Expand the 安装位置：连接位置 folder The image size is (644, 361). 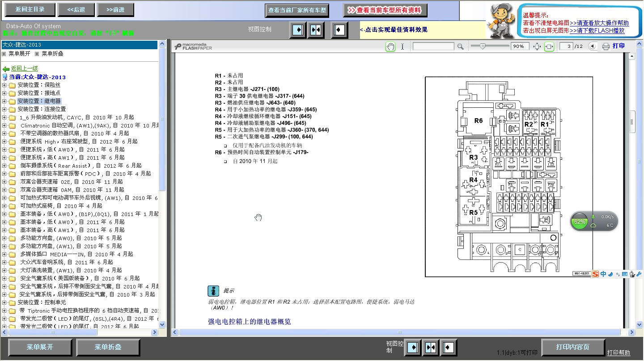(x=4, y=109)
